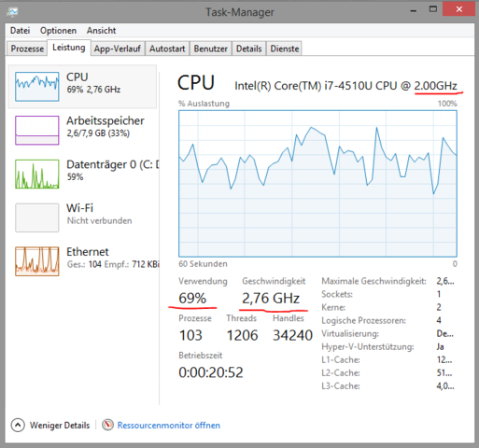Click the L3-Cache label

click(341, 386)
